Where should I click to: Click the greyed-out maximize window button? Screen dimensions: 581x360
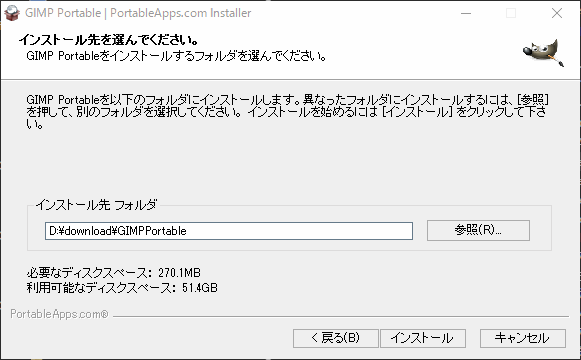(x=511, y=13)
